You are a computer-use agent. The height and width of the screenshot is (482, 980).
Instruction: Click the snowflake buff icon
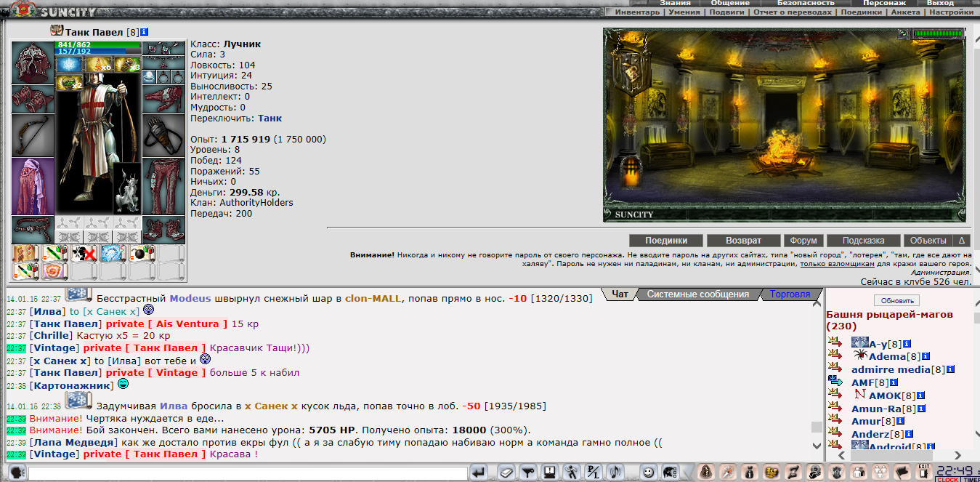(x=70, y=64)
